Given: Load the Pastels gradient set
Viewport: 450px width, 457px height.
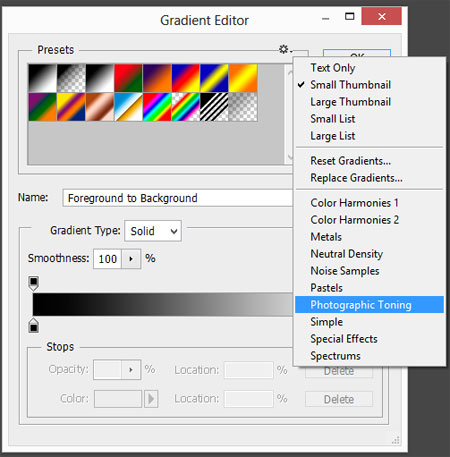Looking at the screenshot, I should click(x=369, y=288).
